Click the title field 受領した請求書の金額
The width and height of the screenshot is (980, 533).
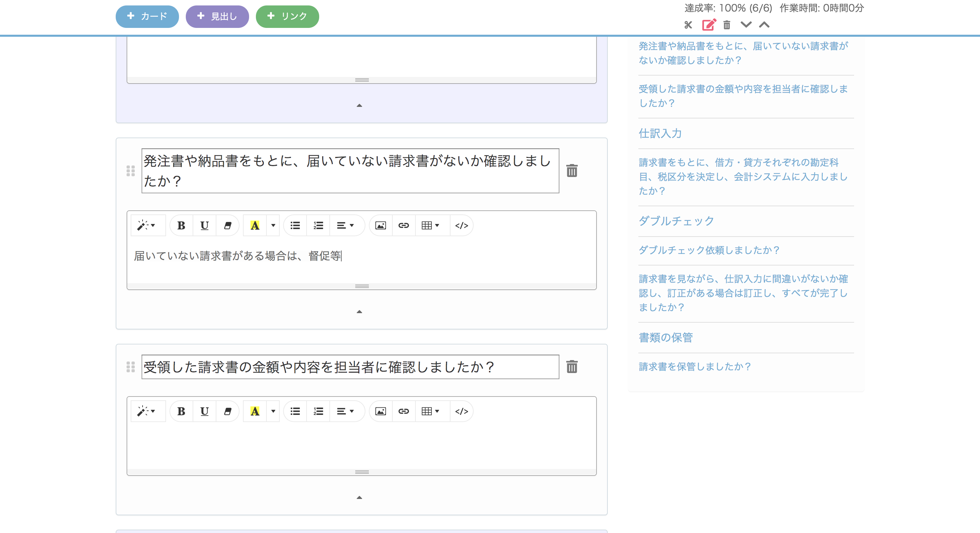350,367
